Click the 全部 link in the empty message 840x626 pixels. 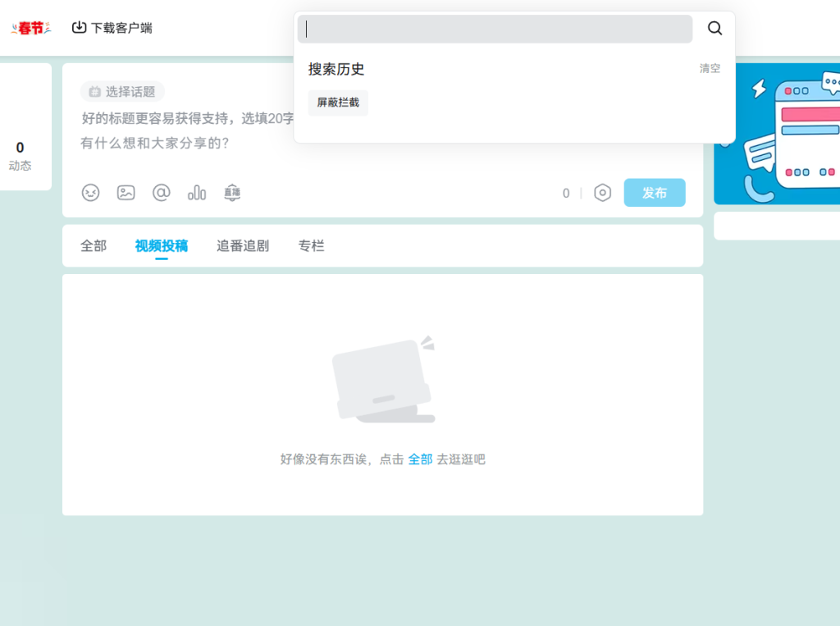(x=420, y=459)
